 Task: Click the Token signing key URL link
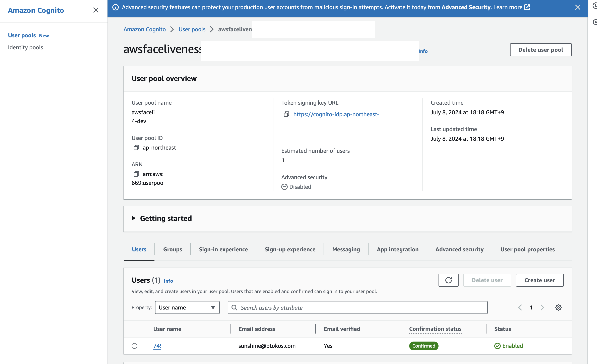pos(335,114)
